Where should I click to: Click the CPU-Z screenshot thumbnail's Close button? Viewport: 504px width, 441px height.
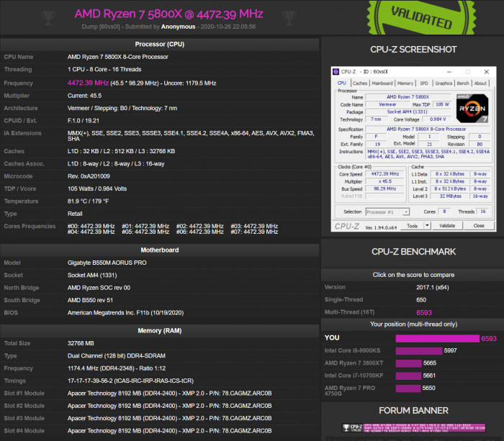[x=479, y=226]
